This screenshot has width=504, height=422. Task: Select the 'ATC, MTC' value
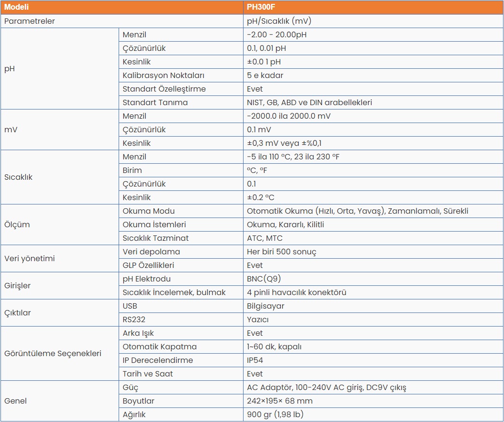click(x=264, y=238)
